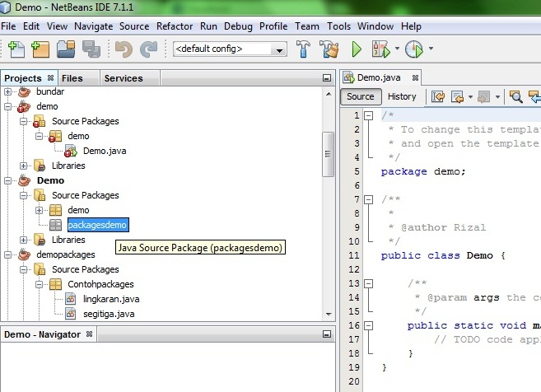Collapse the code fold at line 1
Viewport: 541px width, 392px height.
pyautogui.click(x=368, y=115)
